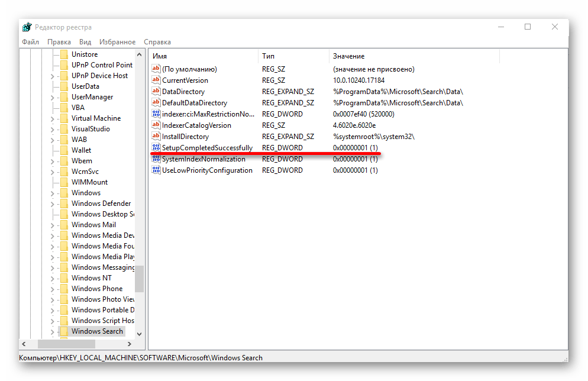588x381 pixels.
Task: Open the Файл menu
Action: (x=31, y=42)
